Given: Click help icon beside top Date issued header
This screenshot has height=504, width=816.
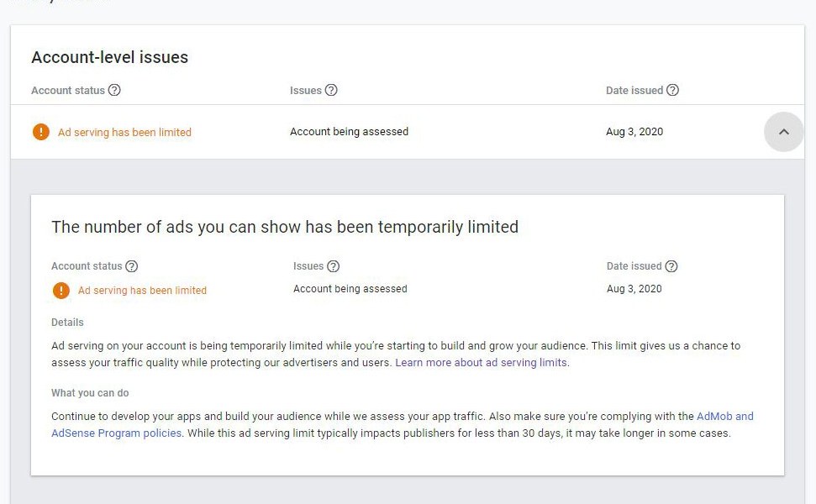Looking at the screenshot, I should coord(672,90).
